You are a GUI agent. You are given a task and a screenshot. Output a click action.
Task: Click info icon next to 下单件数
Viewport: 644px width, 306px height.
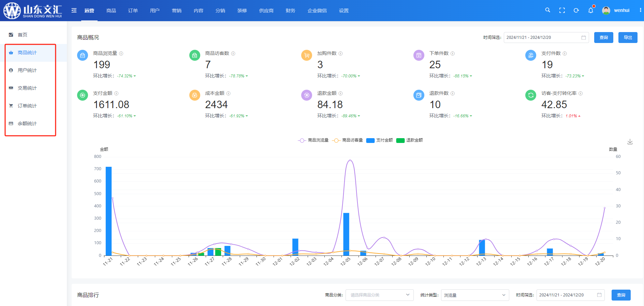pos(453,54)
